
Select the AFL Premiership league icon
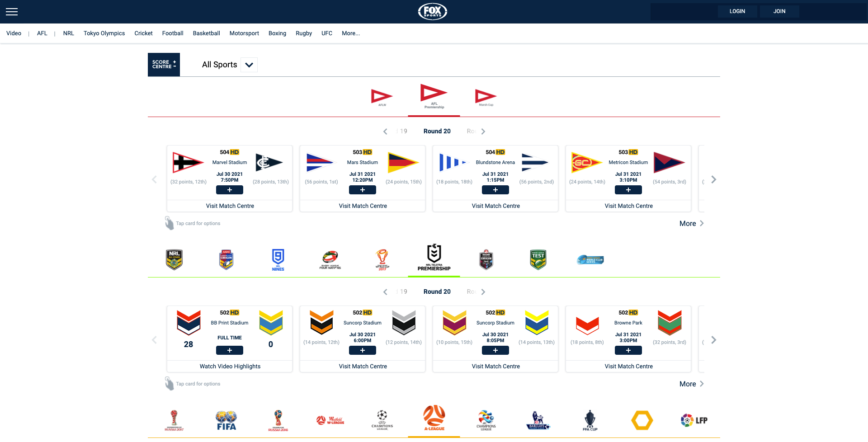(434, 96)
